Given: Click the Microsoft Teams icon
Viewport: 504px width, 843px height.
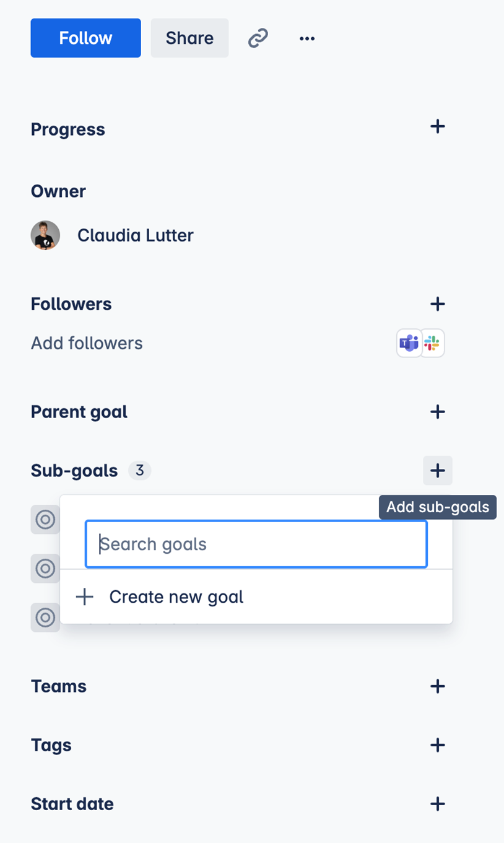Looking at the screenshot, I should (x=409, y=343).
